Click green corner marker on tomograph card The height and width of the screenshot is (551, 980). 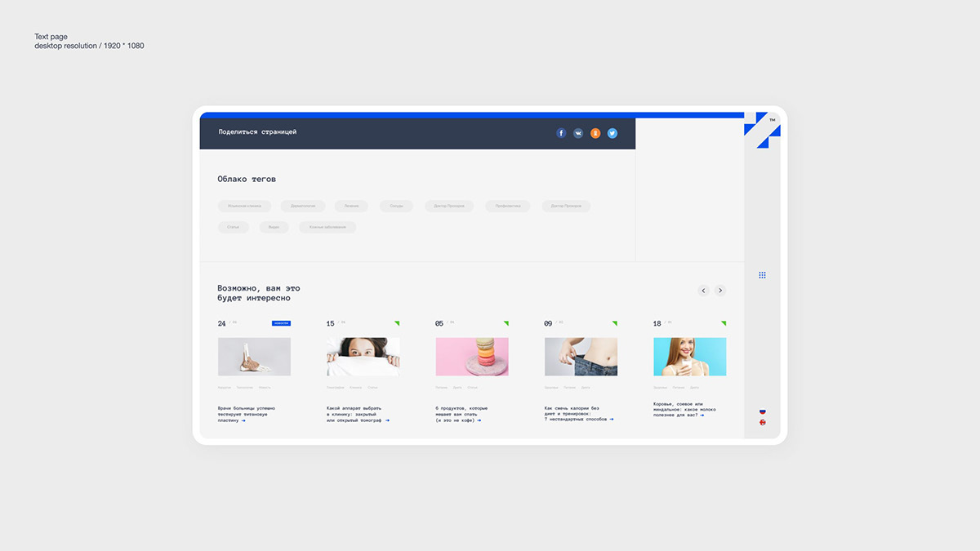click(398, 322)
